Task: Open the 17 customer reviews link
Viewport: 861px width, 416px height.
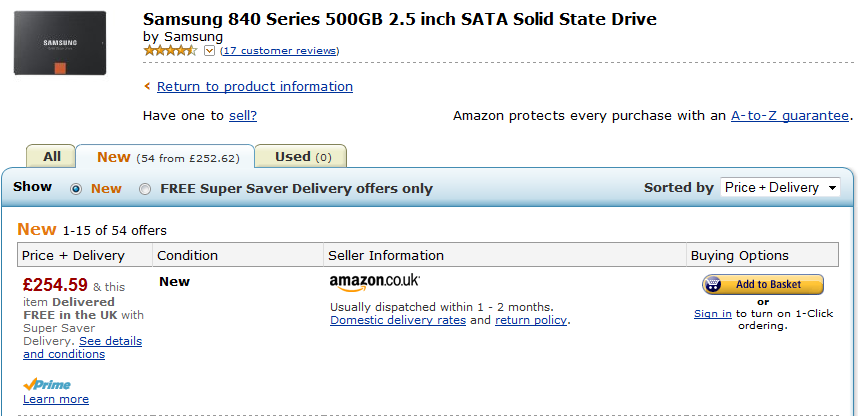Action: 279,51
